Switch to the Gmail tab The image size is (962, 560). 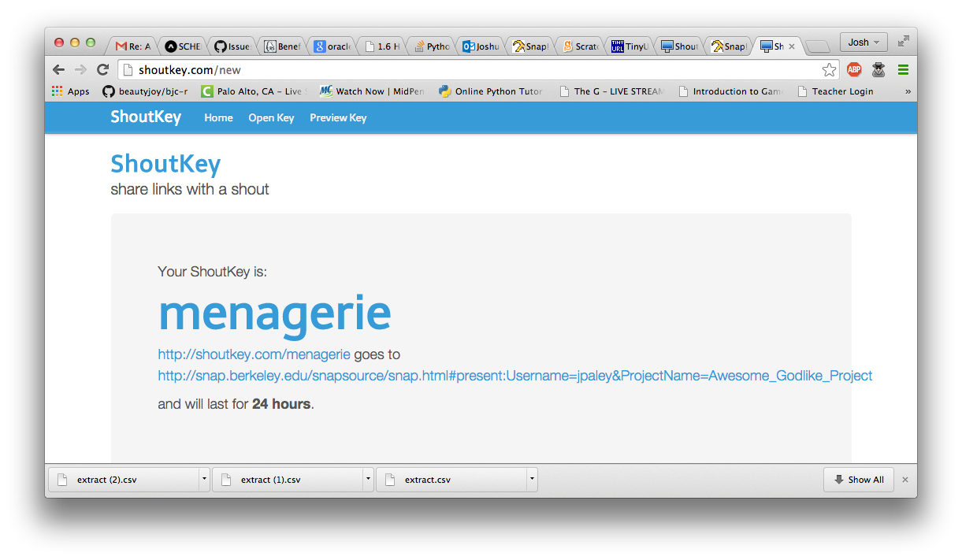132,46
